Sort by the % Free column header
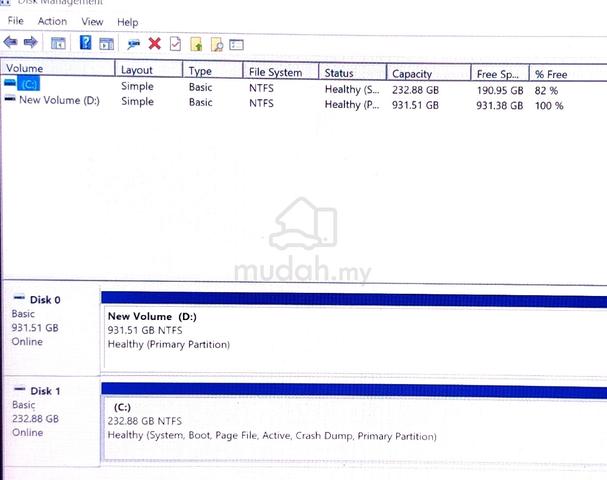 568,74
